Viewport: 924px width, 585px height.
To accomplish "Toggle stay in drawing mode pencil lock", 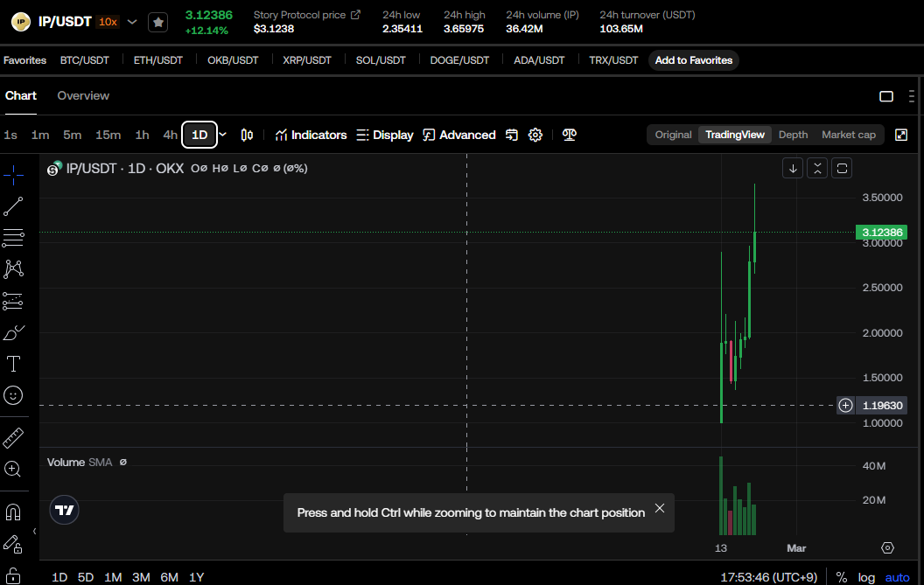I will [x=13, y=545].
